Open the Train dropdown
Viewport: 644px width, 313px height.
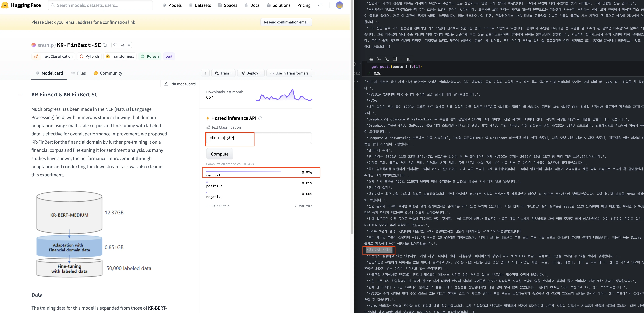(223, 73)
